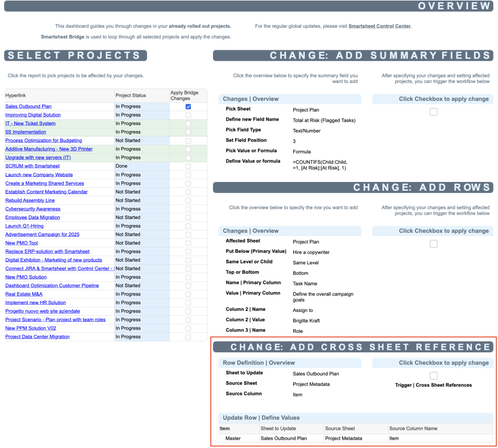Check Apply Bridge Changes for New PMO Tool
498x448 pixels.
click(188, 243)
